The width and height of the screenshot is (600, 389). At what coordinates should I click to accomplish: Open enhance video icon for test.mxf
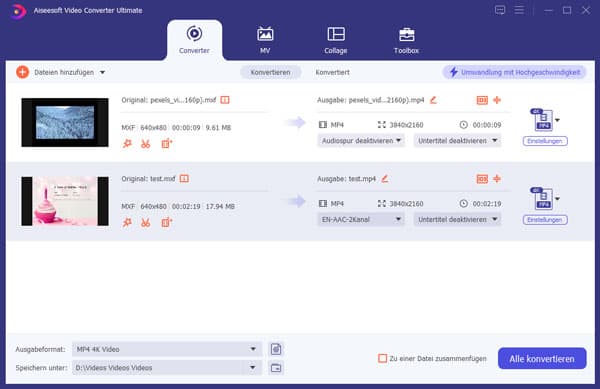[166, 223]
